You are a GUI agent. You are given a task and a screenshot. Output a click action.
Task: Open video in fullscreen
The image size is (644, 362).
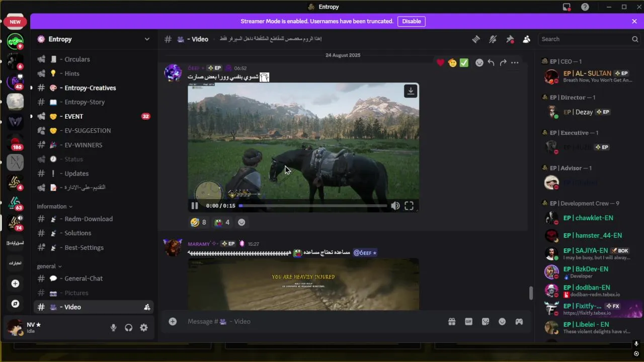(409, 206)
